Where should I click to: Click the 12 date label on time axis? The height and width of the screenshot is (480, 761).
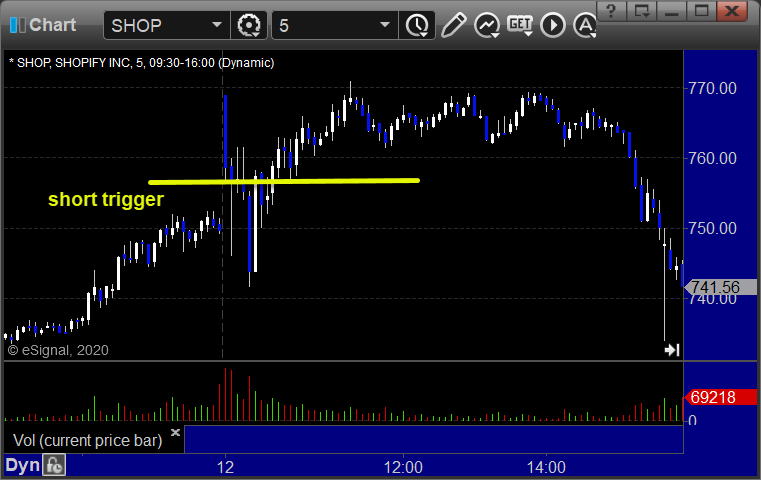click(225, 467)
